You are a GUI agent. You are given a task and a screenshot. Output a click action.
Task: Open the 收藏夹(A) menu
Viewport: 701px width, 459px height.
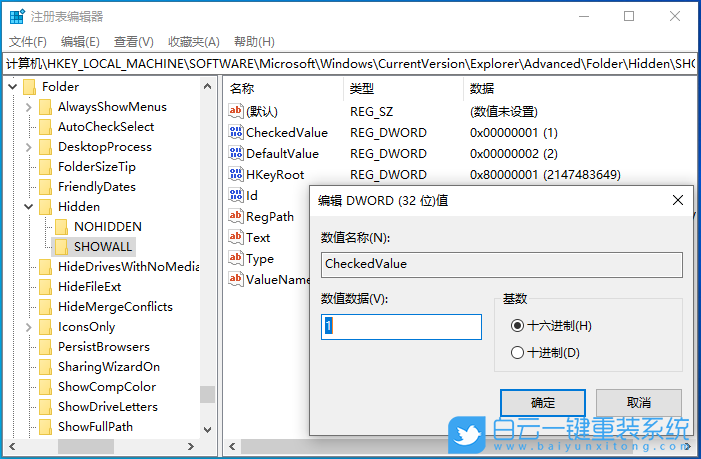click(194, 42)
